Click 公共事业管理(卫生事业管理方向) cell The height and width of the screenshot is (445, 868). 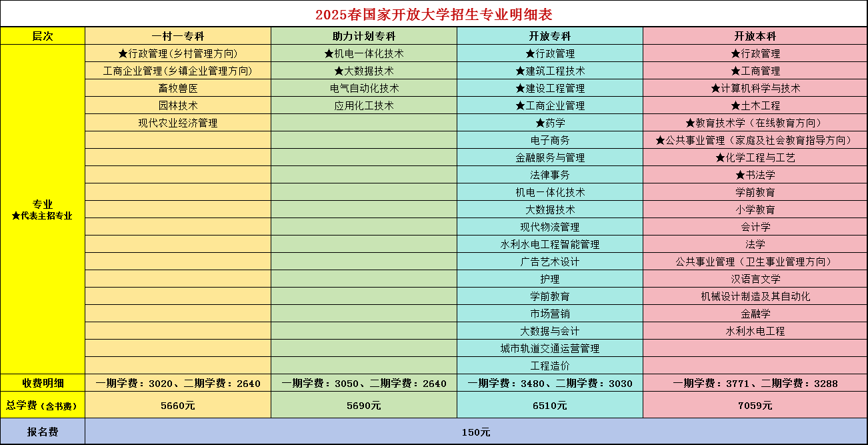(755, 262)
